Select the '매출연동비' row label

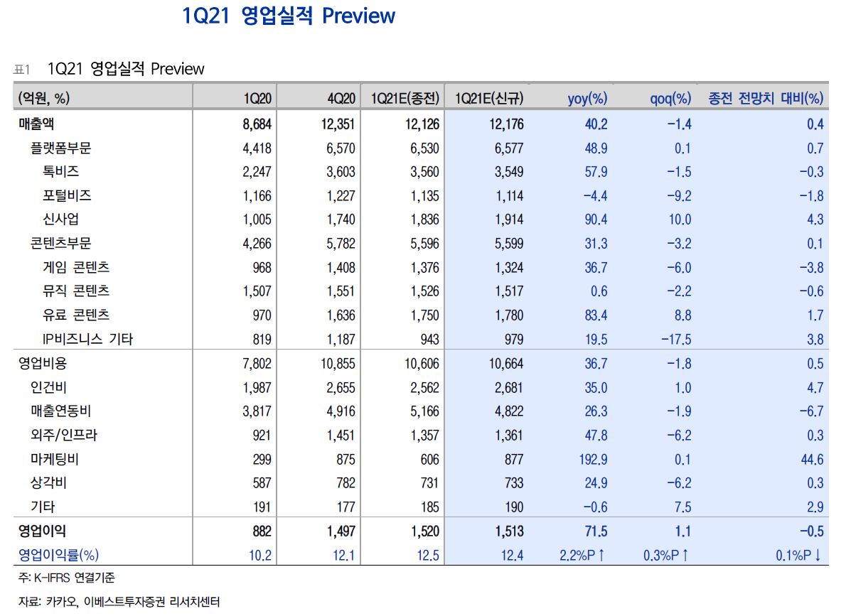[60, 411]
